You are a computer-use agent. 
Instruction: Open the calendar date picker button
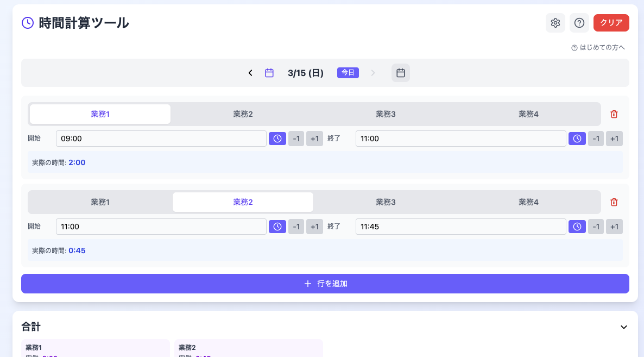coord(400,73)
